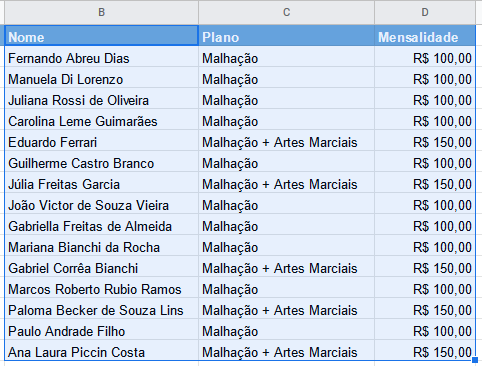Viewport: 482px width, 366px height.
Task: Select the Manuela Di Lorenzo cell
Action: pyautogui.click(x=102, y=78)
